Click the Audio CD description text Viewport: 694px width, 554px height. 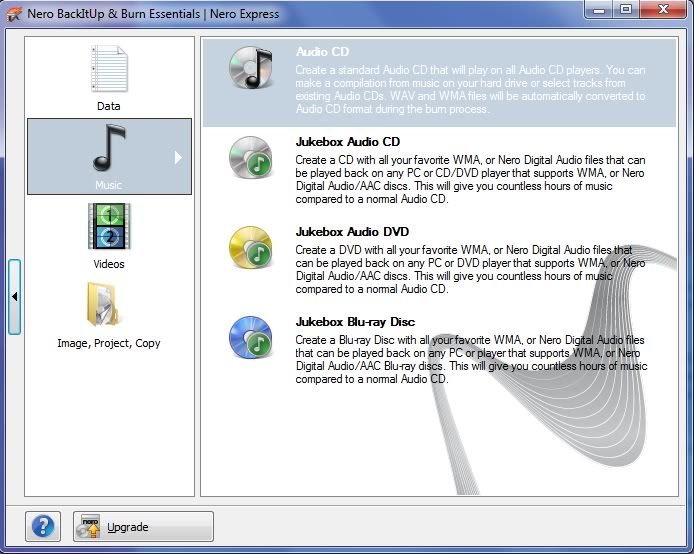470,89
